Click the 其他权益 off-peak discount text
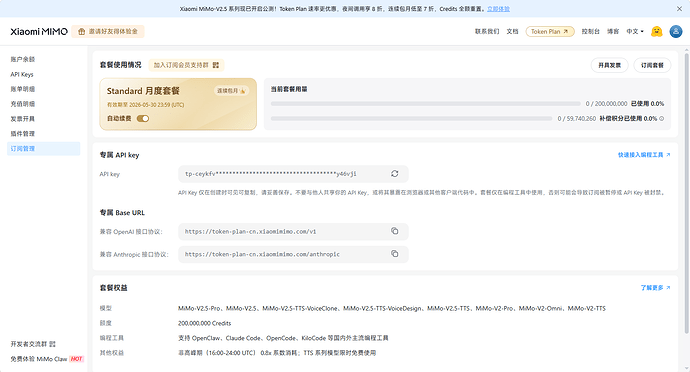This screenshot has width=690, height=372. (x=277, y=353)
